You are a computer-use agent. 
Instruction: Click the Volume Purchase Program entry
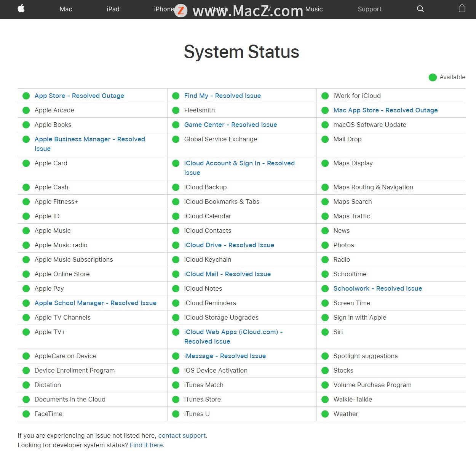point(372,385)
